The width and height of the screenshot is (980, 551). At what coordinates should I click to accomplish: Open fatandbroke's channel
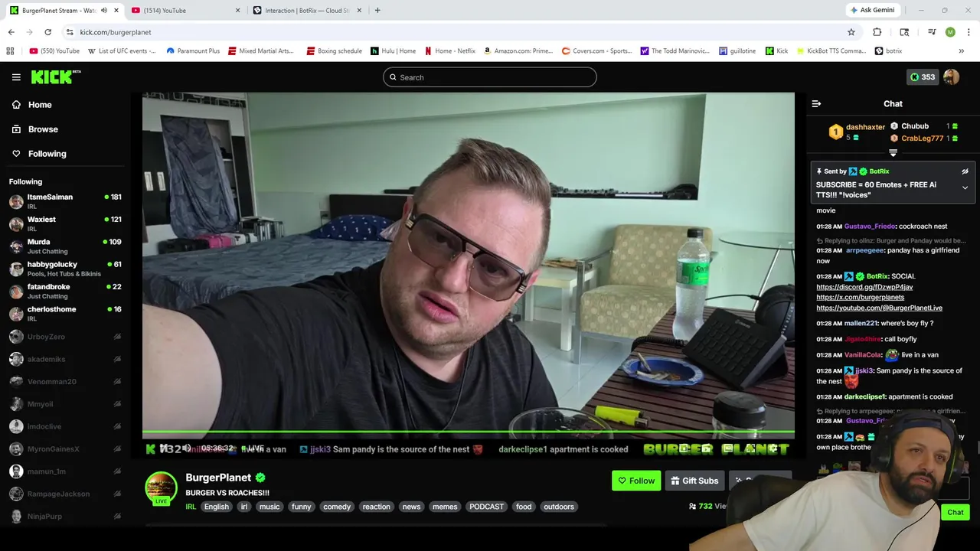[x=65, y=291]
